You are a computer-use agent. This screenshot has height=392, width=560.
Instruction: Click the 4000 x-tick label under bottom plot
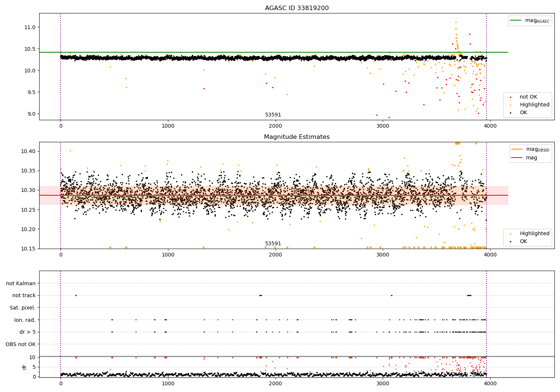coord(490,383)
